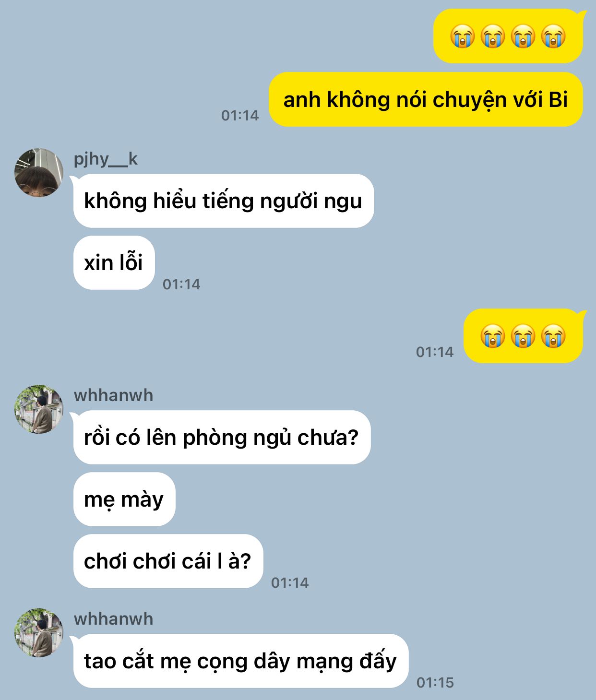Screen dimensions: 596x700
Task: Open pjhy__k's profile avatar
Action: 39,173
